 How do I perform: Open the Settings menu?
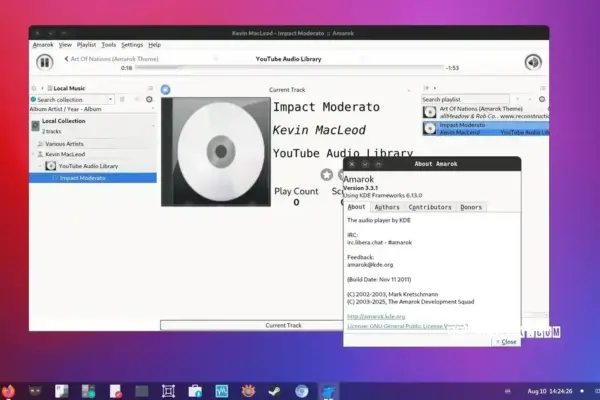132,45
